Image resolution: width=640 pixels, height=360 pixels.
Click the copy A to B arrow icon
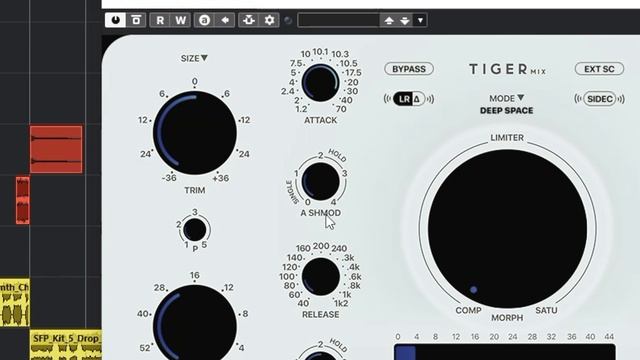(225, 20)
